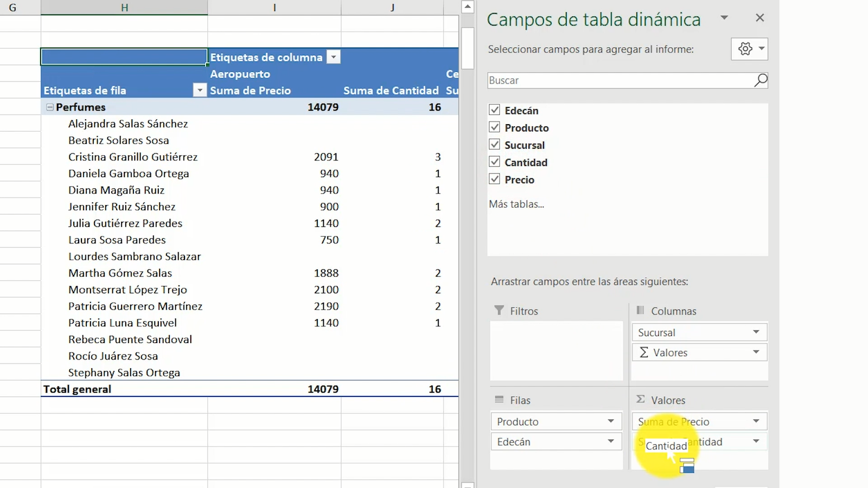Viewport: 868px width, 488px height.
Task: Click the vertical scrollbar up arrow
Action: (x=467, y=7)
